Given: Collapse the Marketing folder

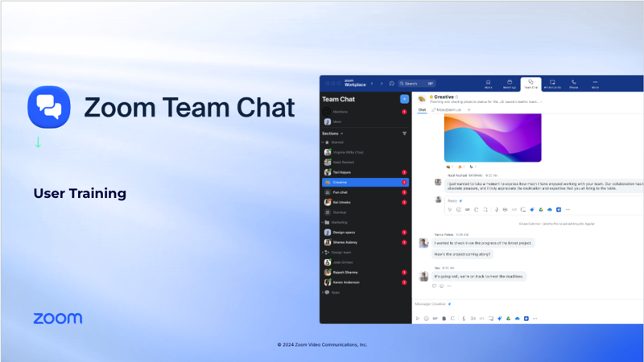Looking at the screenshot, I should pyautogui.click(x=323, y=223).
